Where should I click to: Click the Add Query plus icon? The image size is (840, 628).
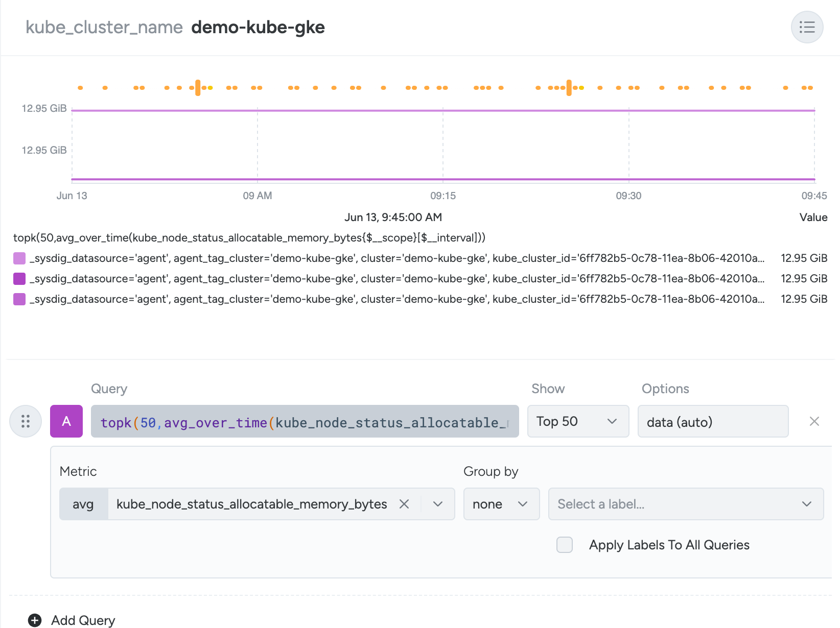[35, 620]
